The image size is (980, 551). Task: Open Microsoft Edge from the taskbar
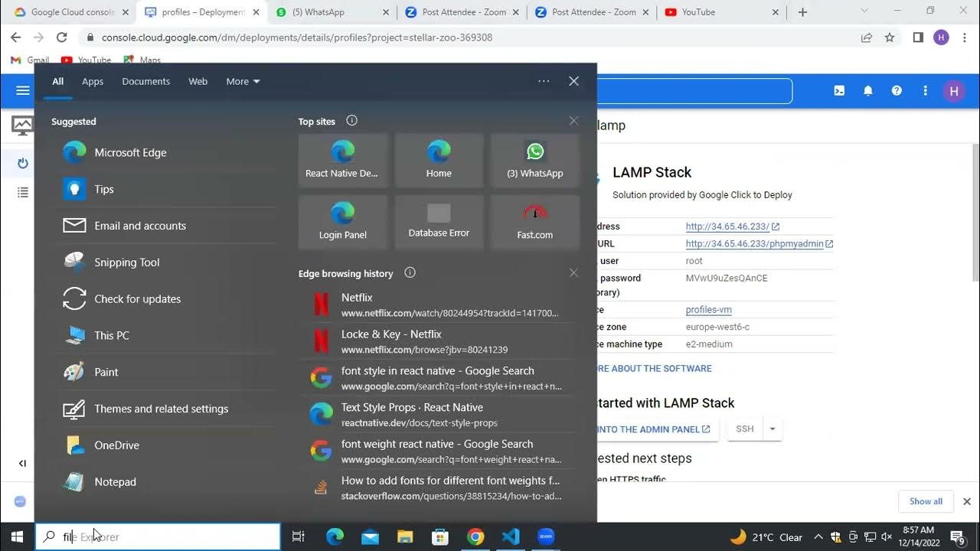point(335,537)
